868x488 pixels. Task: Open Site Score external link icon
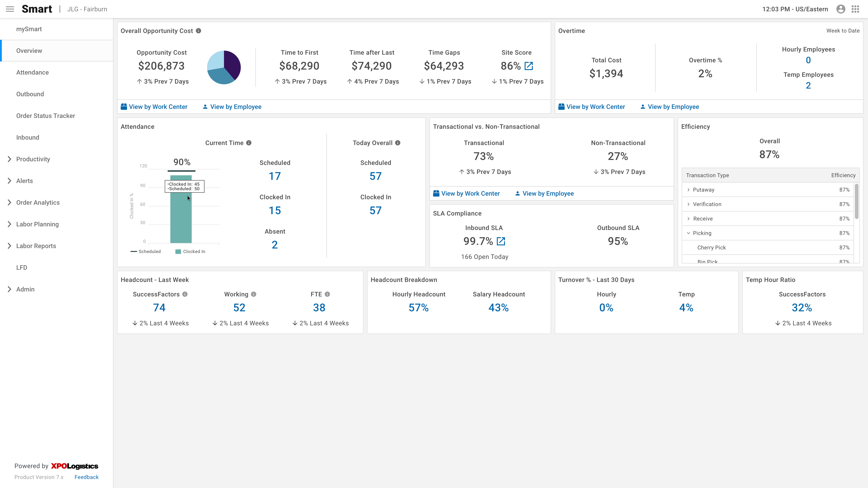[529, 66]
